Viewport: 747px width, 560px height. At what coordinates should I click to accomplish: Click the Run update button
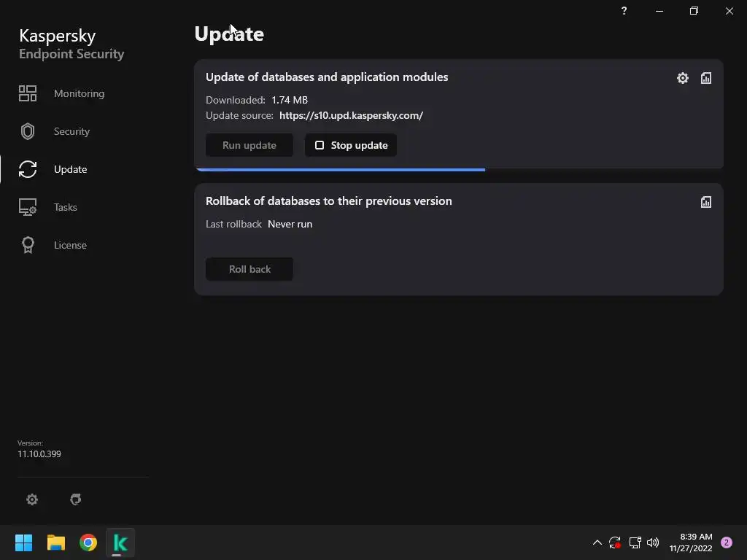tap(249, 145)
